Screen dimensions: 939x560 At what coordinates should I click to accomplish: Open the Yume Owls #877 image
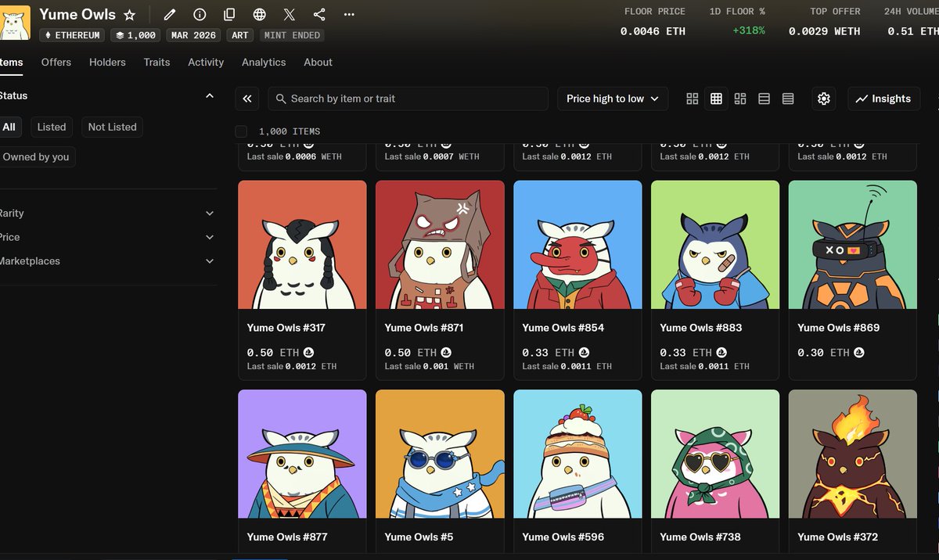302,454
